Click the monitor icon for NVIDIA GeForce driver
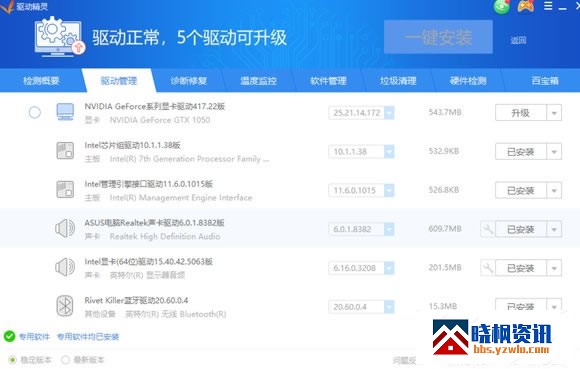The height and width of the screenshot is (369, 580). click(x=65, y=111)
